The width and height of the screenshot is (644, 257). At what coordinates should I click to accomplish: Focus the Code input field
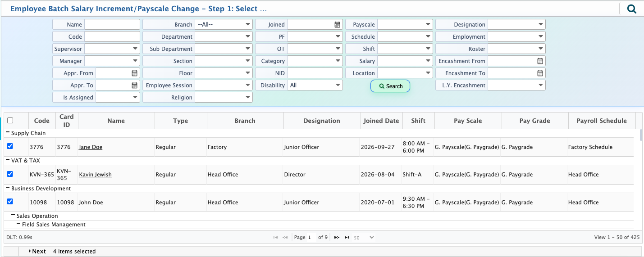click(x=112, y=37)
